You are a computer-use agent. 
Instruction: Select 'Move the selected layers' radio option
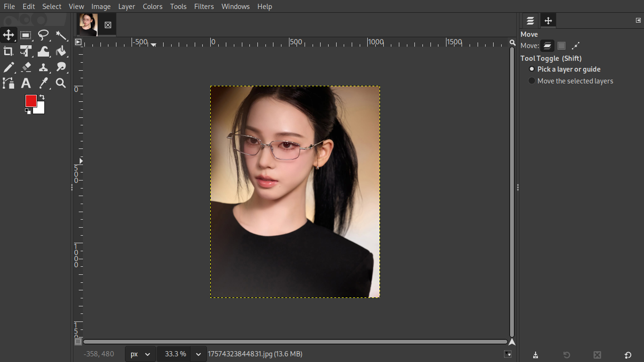pyautogui.click(x=532, y=81)
